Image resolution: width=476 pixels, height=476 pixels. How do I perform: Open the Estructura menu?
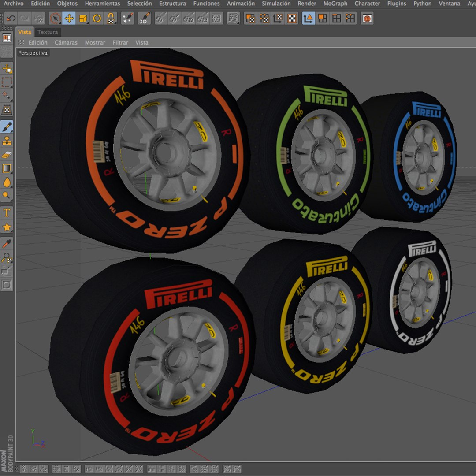[172, 4]
